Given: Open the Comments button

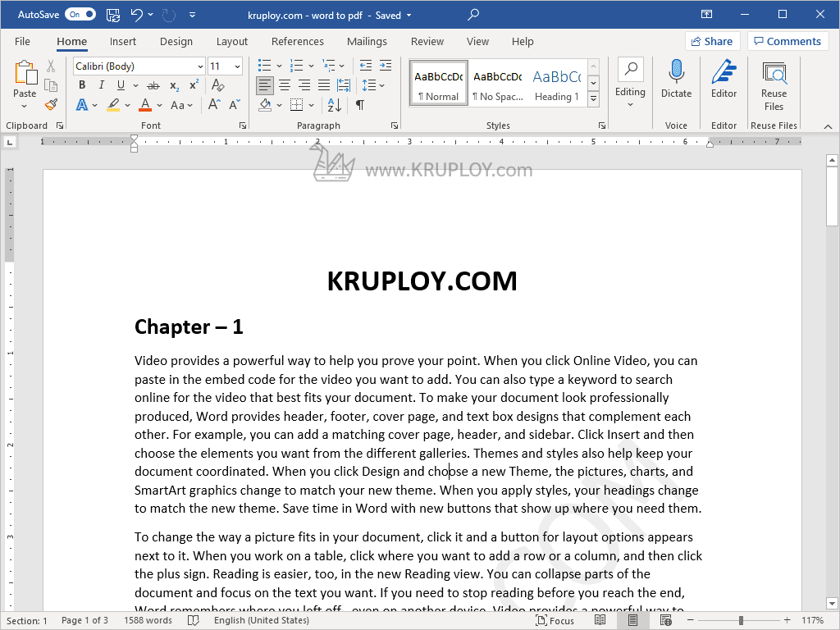Looking at the screenshot, I should (787, 41).
